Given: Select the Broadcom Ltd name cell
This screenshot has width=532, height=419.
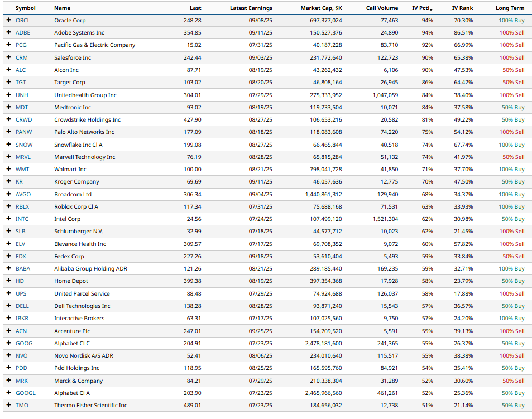Looking at the screenshot, I should (x=73, y=194).
